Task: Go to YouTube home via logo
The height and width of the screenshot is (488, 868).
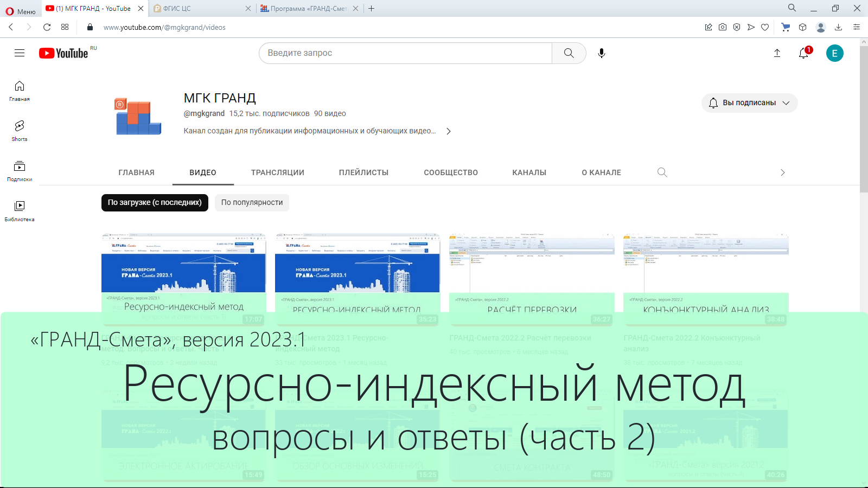Action: (x=64, y=53)
